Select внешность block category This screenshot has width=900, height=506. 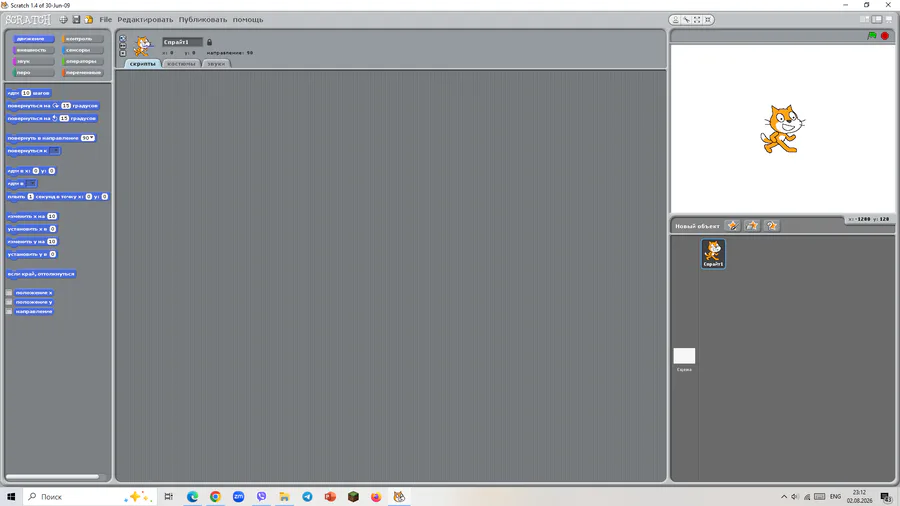[x=33, y=50]
